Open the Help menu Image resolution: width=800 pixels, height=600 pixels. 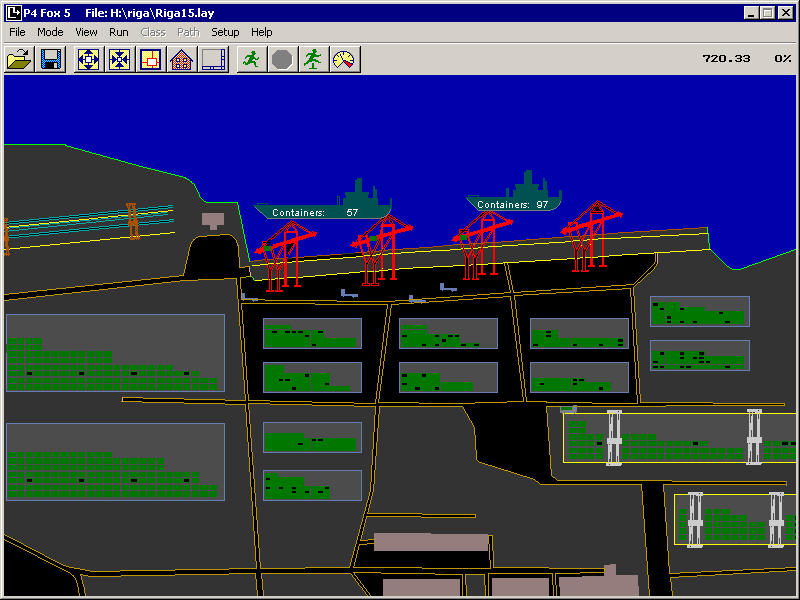pos(262,32)
